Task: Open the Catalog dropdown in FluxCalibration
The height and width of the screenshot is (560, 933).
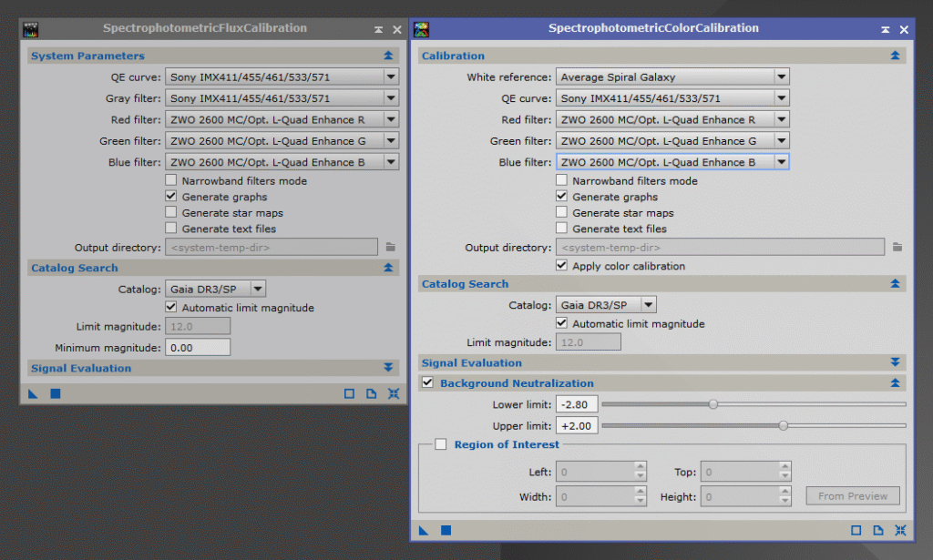Action: pos(215,289)
